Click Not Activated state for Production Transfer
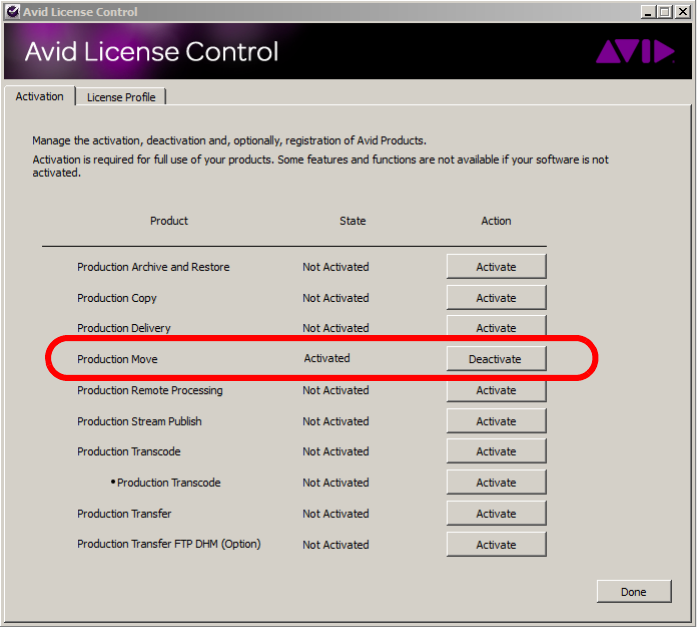This screenshot has width=697, height=627. coord(336,514)
